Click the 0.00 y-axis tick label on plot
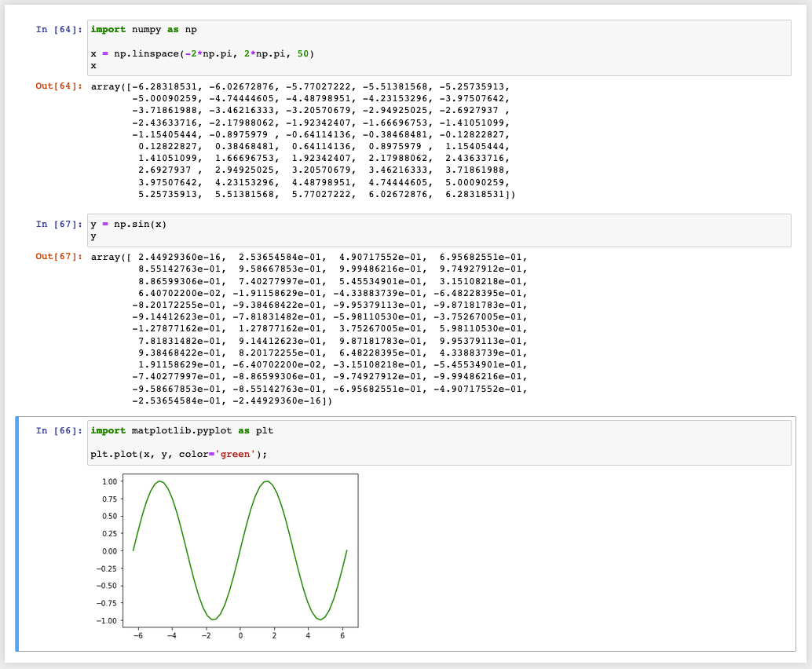 [109, 551]
